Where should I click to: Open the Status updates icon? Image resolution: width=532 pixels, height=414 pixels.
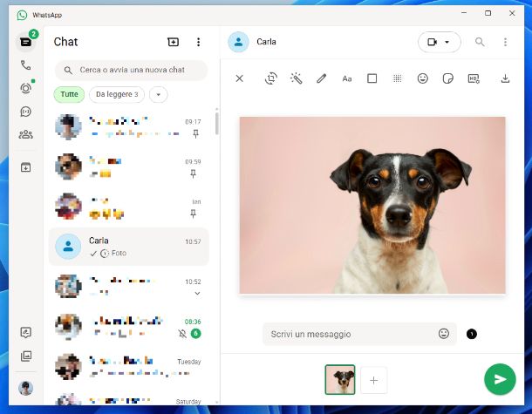tap(26, 89)
